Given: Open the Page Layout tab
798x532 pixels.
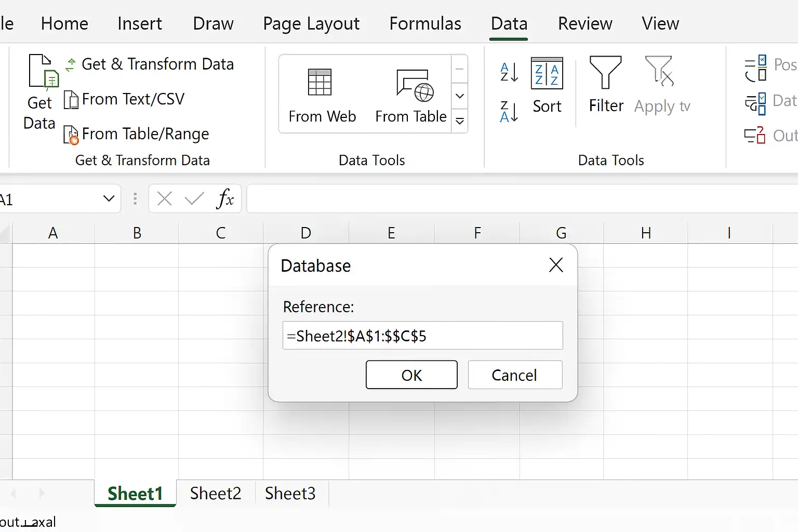Looking at the screenshot, I should 311,23.
